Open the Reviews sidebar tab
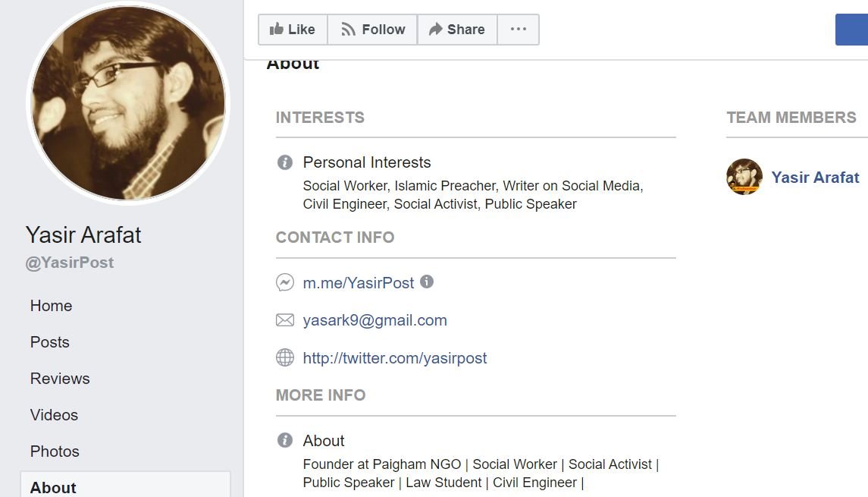 [60, 379]
